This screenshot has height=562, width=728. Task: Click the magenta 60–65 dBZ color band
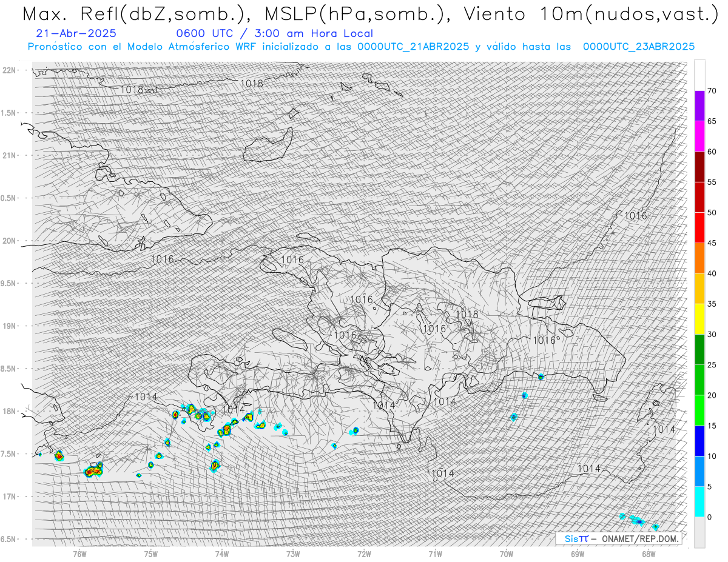699,136
